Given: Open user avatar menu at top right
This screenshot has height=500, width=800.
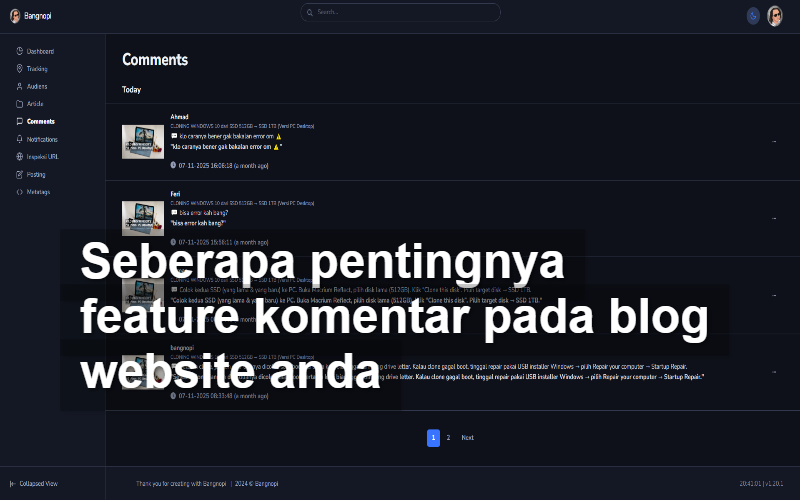Looking at the screenshot, I should click(775, 16).
